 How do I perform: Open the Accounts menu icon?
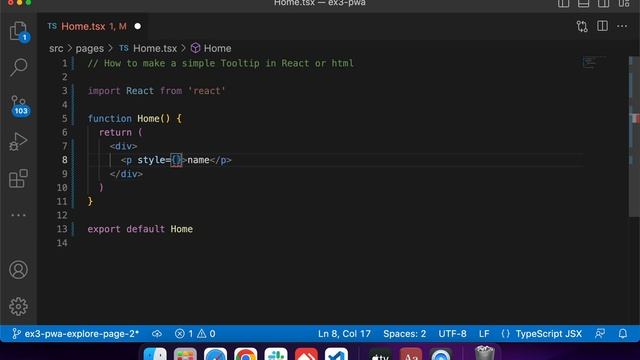18,270
